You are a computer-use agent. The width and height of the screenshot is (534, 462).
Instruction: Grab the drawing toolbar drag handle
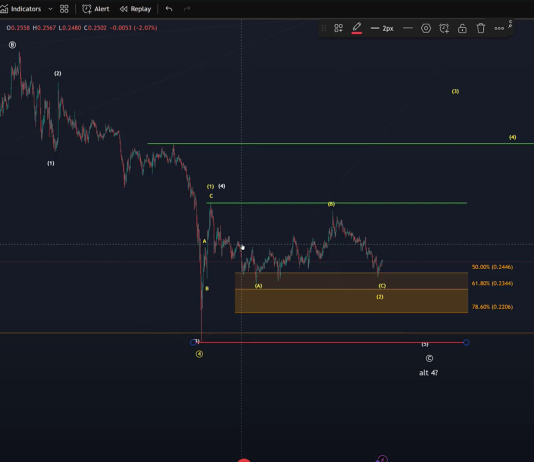tap(324, 28)
